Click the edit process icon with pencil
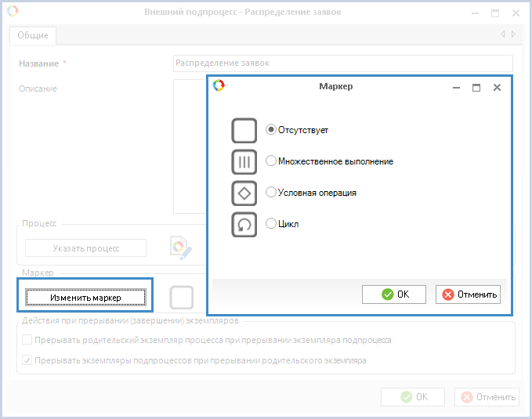The height and width of the screenshot is (419, 532). 181,248
